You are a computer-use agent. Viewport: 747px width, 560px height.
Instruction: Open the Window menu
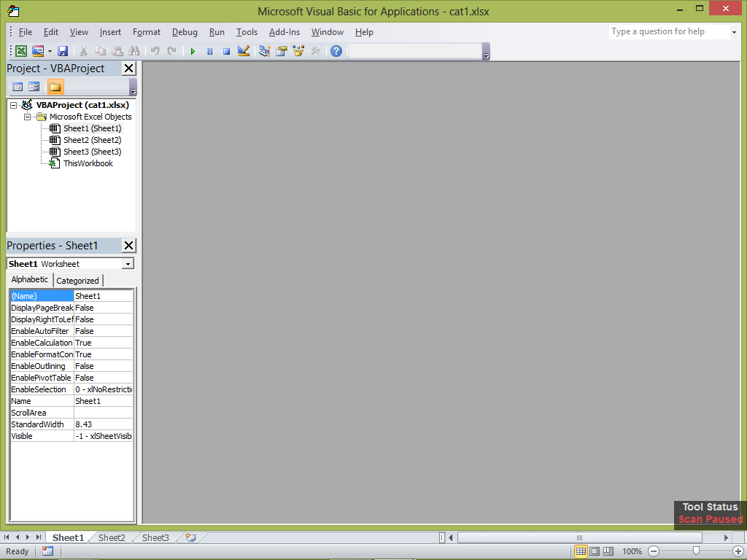[328, 32]
